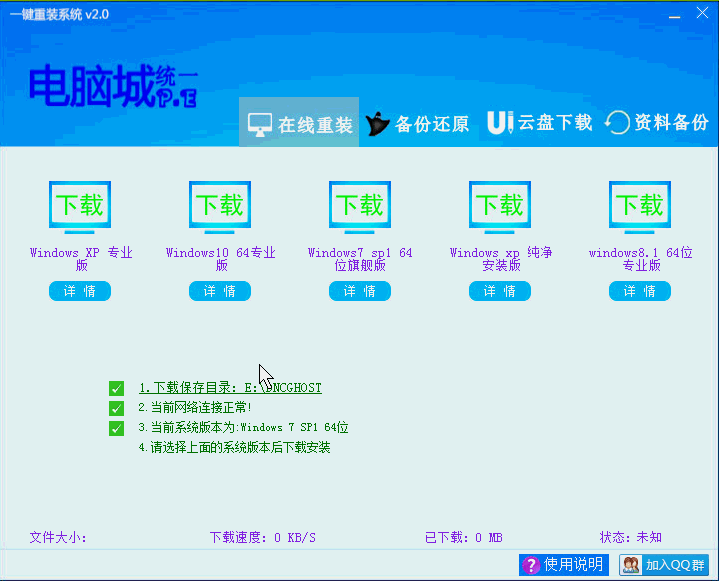Click the Windows XP 专业版 download monitor icon
719x581 pixels.
pos(80,207)
